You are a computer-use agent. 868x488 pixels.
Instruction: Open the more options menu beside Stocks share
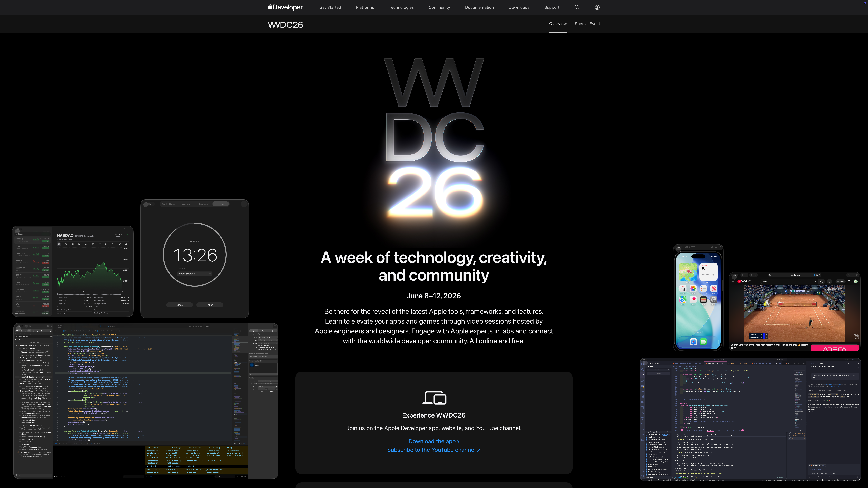click(x=130, y=229)
